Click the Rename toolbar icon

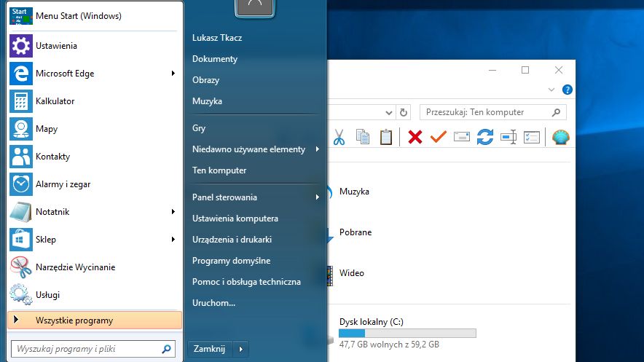pos(508,137)
